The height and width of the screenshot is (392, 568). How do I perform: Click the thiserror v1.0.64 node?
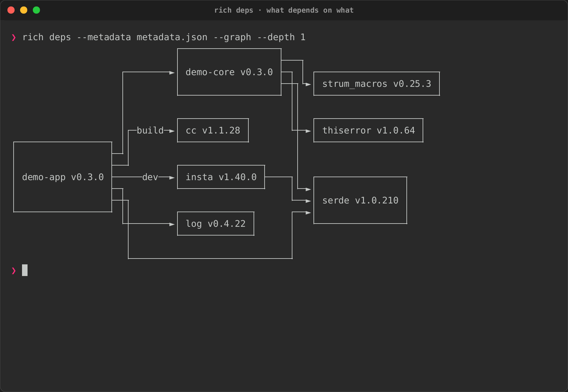[369, 130]
